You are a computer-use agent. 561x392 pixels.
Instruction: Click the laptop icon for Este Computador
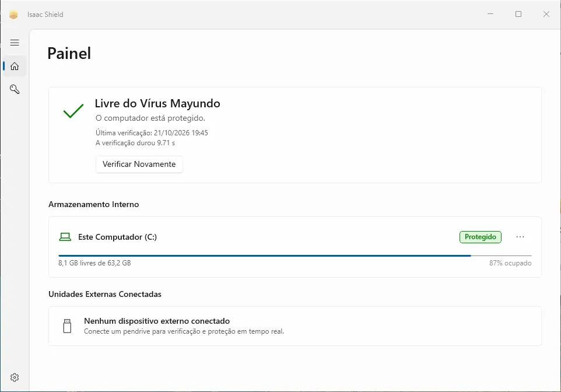65,237
